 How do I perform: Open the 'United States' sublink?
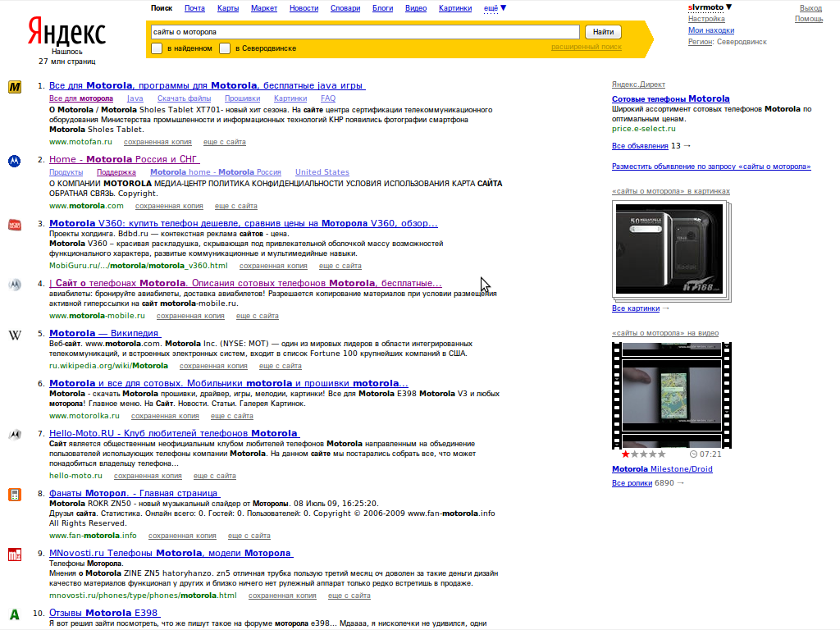pyautogui.click(x=322, y=172)
